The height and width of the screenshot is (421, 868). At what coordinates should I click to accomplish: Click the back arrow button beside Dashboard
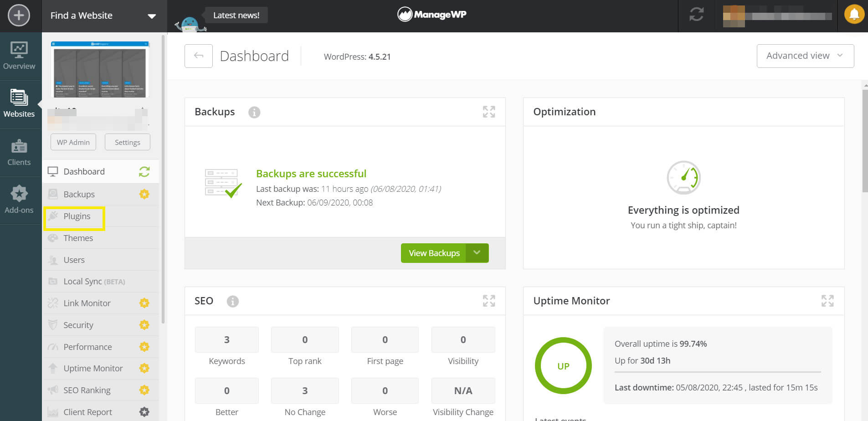click(198, 56)
